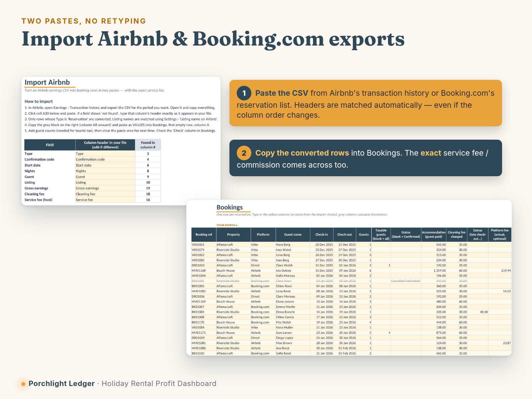
Task: Click the property cell in row HM01171
Action: coord(233,333)
